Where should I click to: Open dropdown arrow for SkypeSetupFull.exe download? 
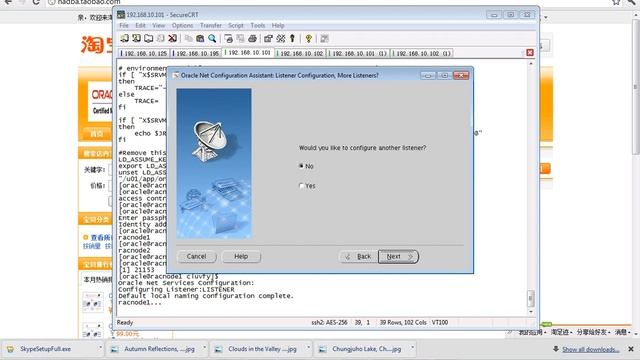point(100,348)
